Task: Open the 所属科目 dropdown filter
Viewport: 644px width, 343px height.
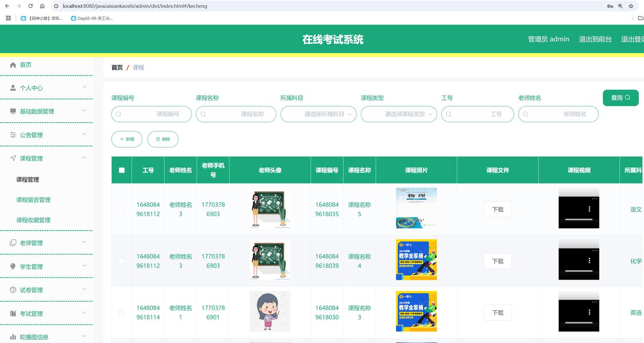Action: click(318, 114)
